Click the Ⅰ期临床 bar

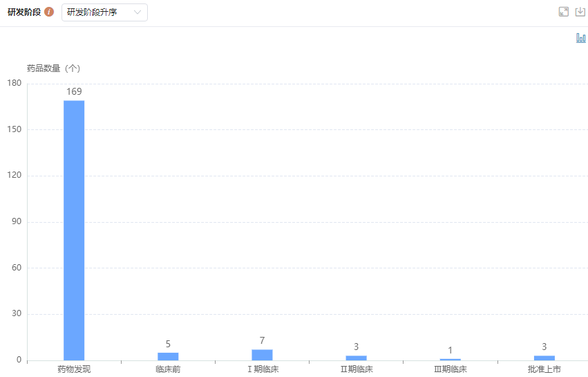point(262,355)
